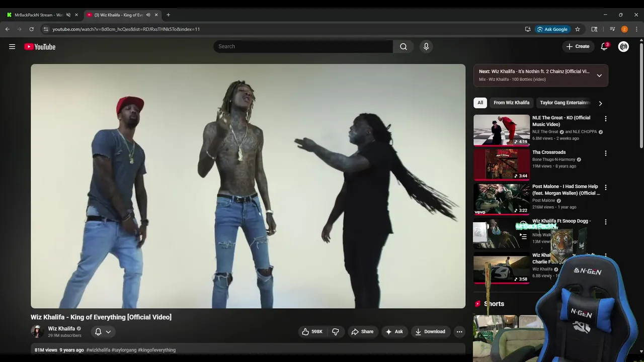Go to YouTube home via the logo
The image size is (644, 362).
tap(40, 47)
